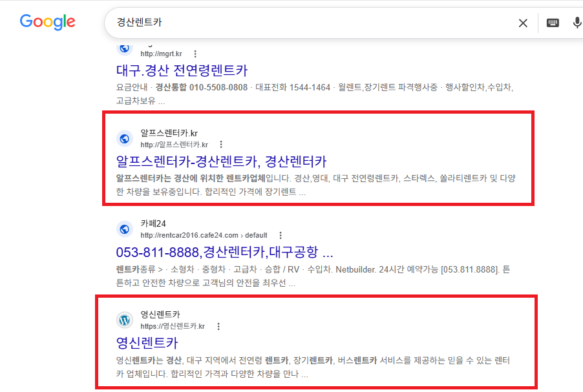The image size is (583, 392).
Task: Click the http://rentcar2016.cafe24.com › default URL
Action: pyautogui.click(x=204, y=235)
